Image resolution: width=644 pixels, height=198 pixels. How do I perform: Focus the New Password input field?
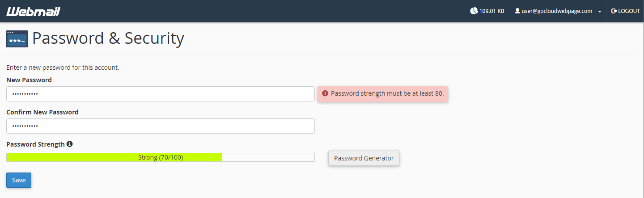161,94
